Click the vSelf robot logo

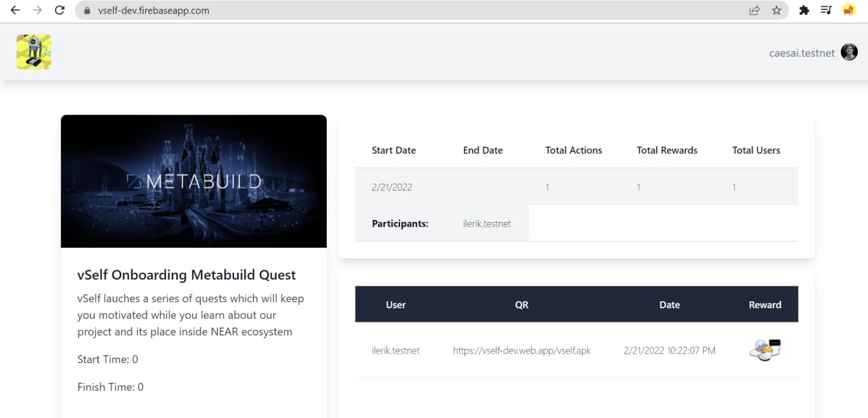pos(34,52)
